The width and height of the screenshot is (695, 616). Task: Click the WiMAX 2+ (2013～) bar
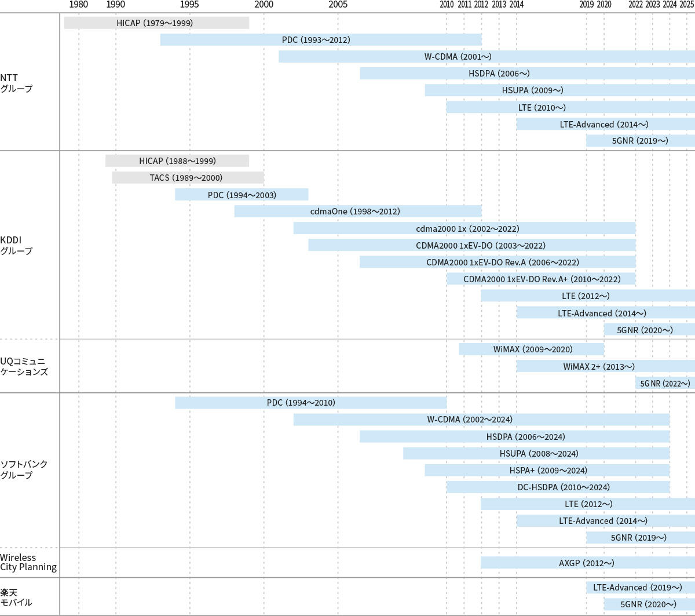(x=605, y=366)
